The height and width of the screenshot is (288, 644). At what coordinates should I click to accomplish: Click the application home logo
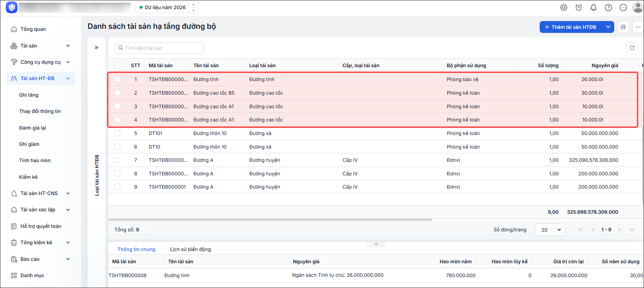(12, 7)
